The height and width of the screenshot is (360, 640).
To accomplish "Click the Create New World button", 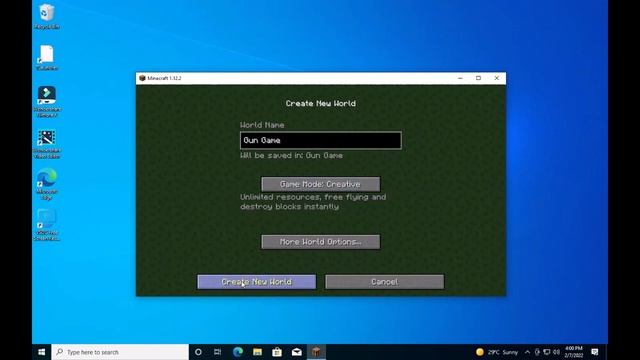I will 256,282.
